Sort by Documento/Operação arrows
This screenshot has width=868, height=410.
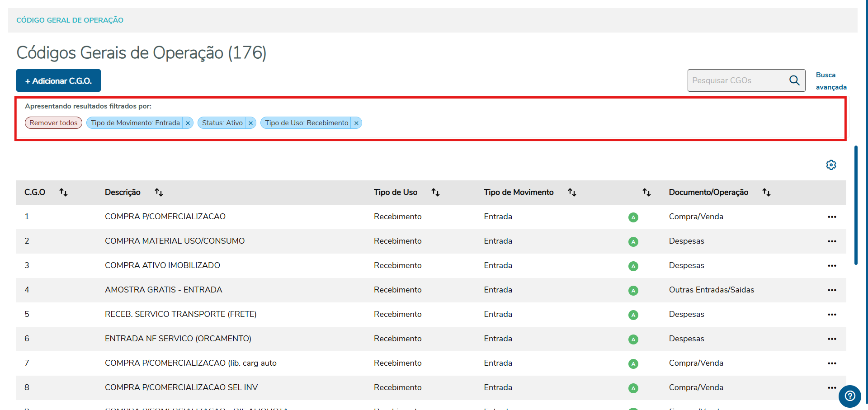[766, 193]
